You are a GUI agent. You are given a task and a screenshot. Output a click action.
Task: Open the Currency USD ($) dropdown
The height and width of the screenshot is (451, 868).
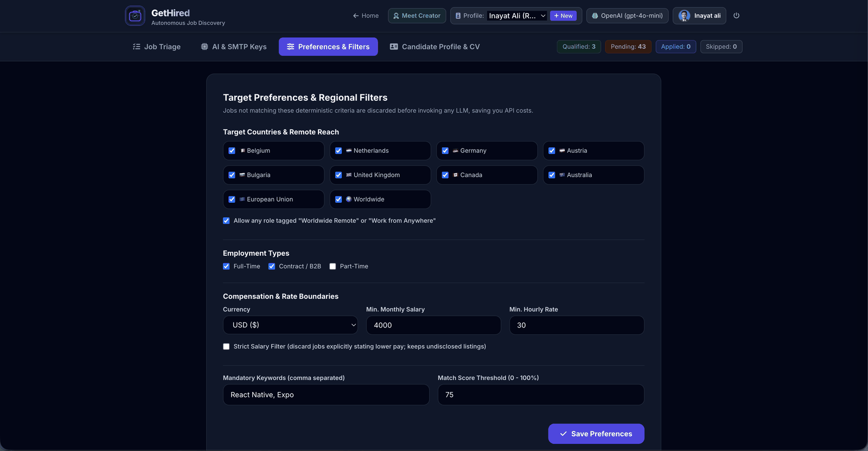[290, 325]
